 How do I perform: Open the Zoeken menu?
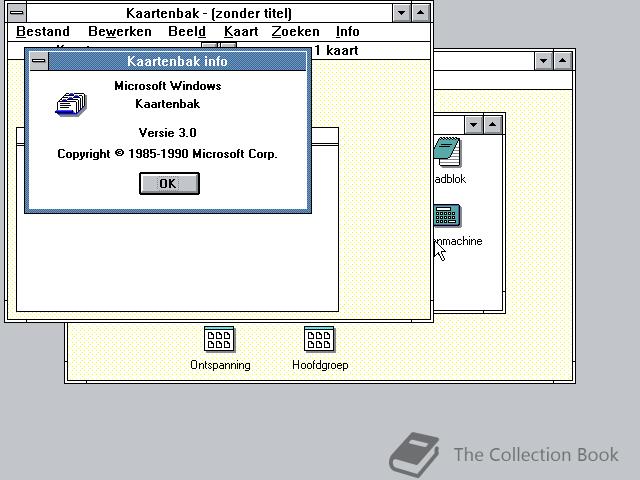pos(296,31)
